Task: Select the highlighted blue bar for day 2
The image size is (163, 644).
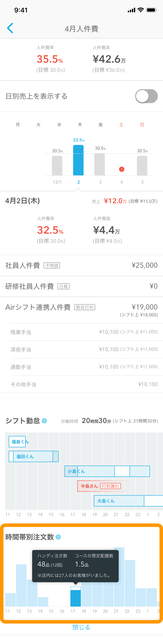Action: (78, 160)
